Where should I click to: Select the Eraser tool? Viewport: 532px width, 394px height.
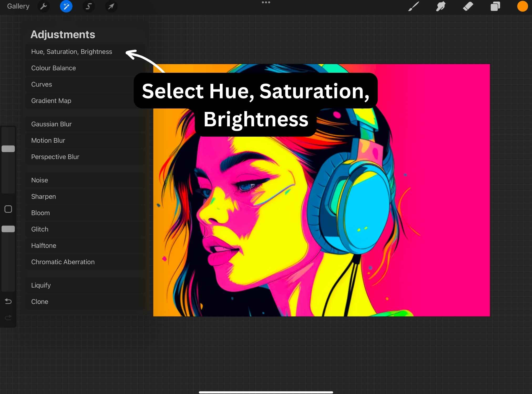point(468,6)
